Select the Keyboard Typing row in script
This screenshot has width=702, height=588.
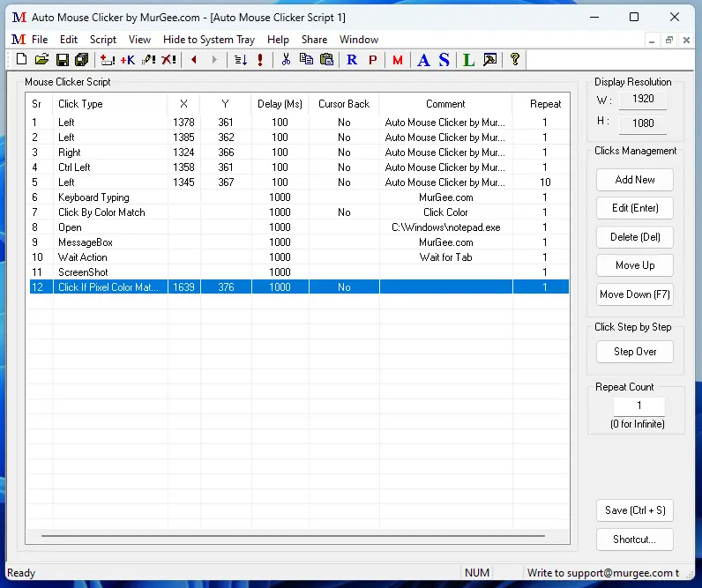(x=93, y=197)
